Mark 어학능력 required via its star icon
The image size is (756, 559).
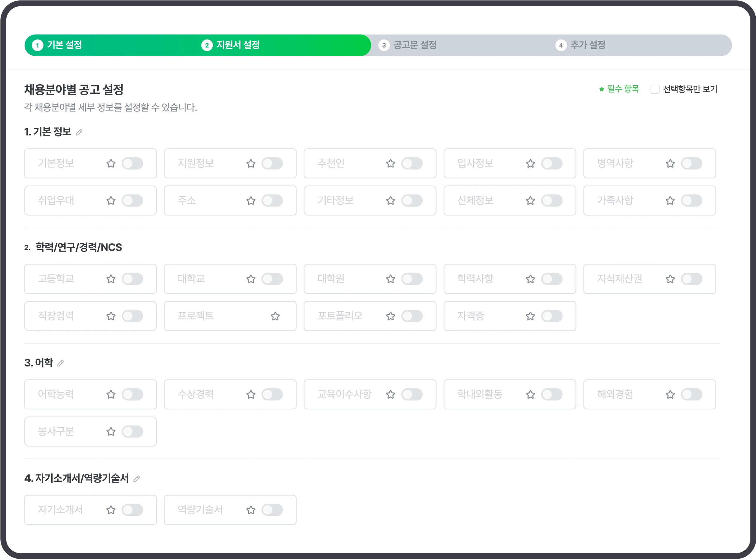(x=110, y=394)
